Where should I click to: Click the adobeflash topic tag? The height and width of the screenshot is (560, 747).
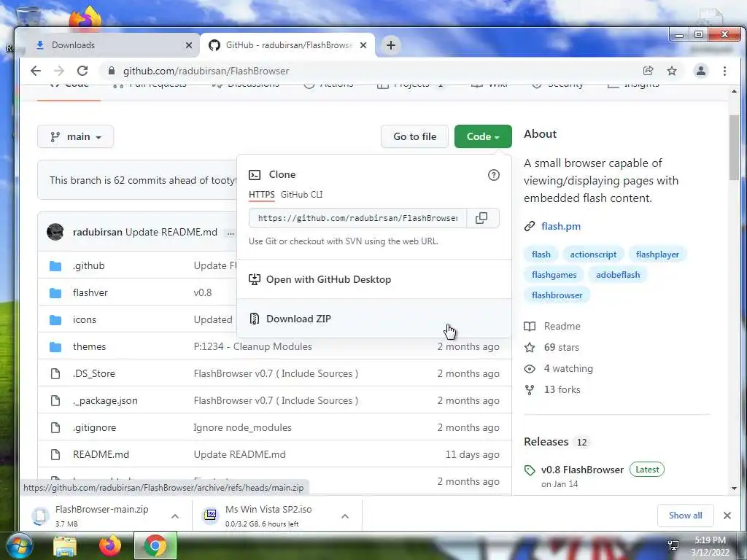tap(618, 275)
